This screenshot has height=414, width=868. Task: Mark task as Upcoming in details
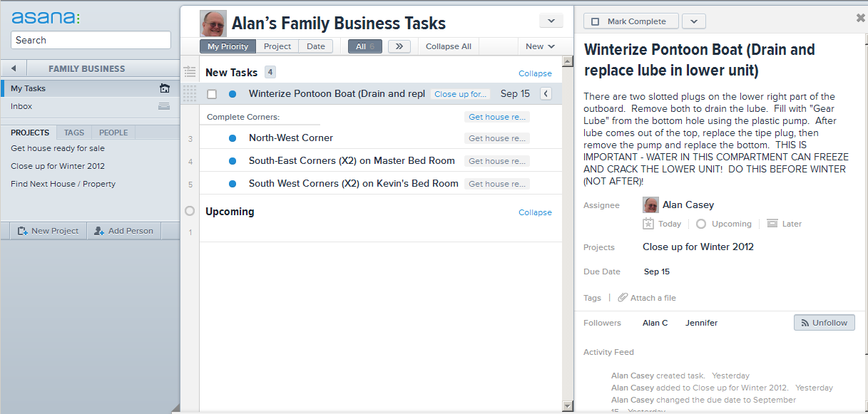tap(724, 224)
